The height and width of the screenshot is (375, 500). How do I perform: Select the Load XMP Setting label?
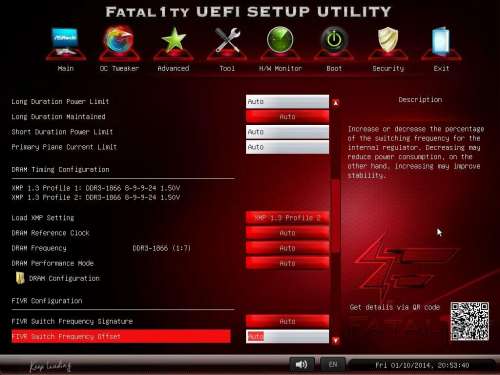(43, 218)
